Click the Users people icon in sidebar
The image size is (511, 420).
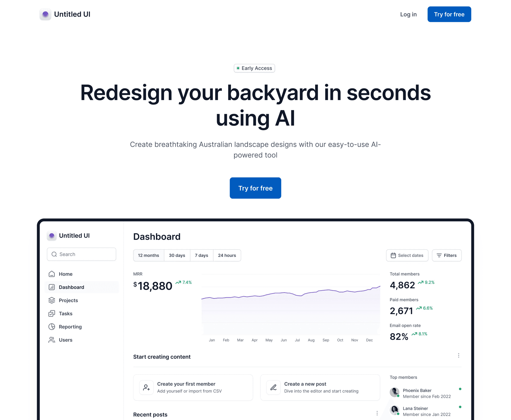coord(52,340)
